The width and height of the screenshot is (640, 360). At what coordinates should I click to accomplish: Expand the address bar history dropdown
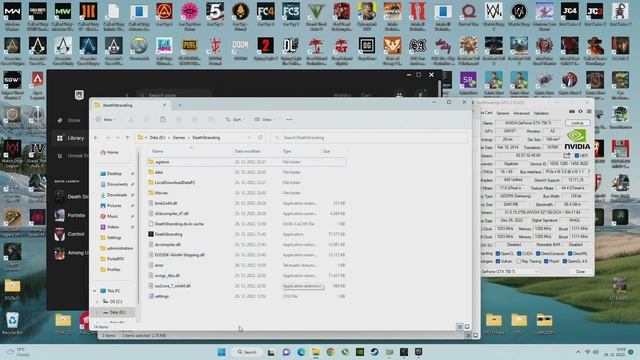click(x=249, y=138)
